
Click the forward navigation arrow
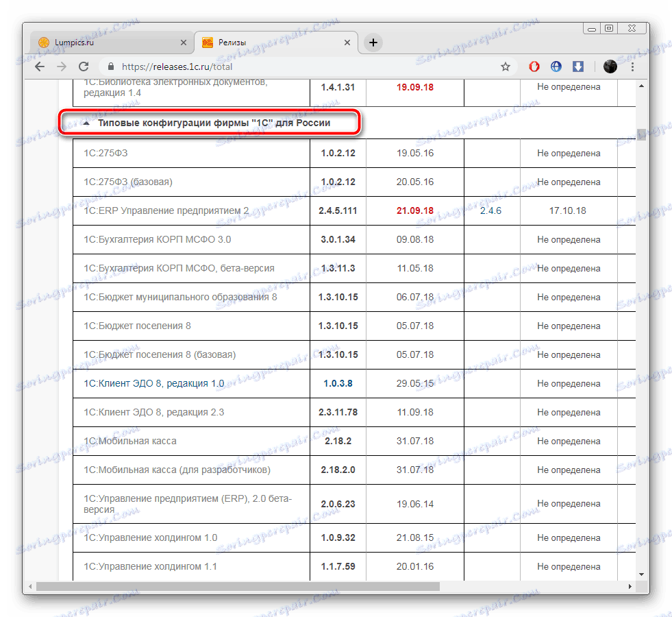click(x=62, y=66)
